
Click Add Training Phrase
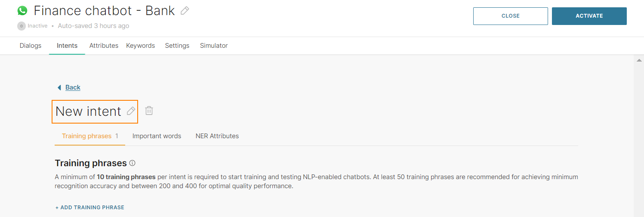[x=90, y=208]
